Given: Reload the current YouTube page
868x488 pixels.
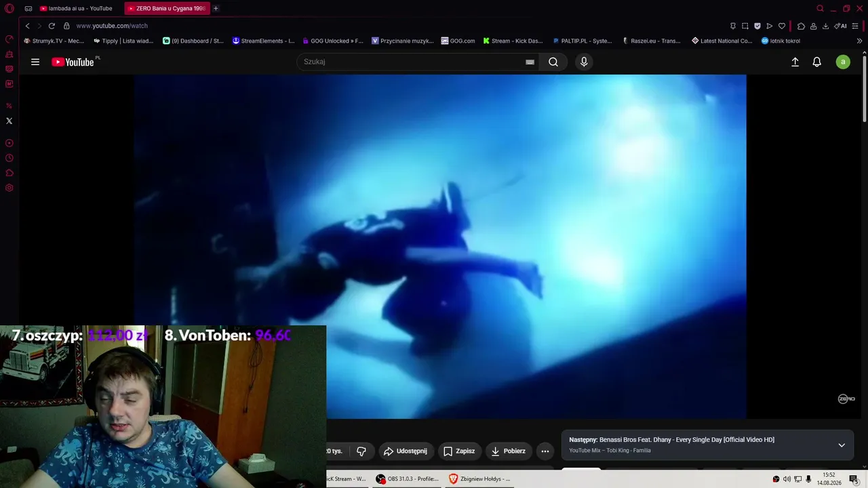Looking at the screenshot, I should pos(52,26).
